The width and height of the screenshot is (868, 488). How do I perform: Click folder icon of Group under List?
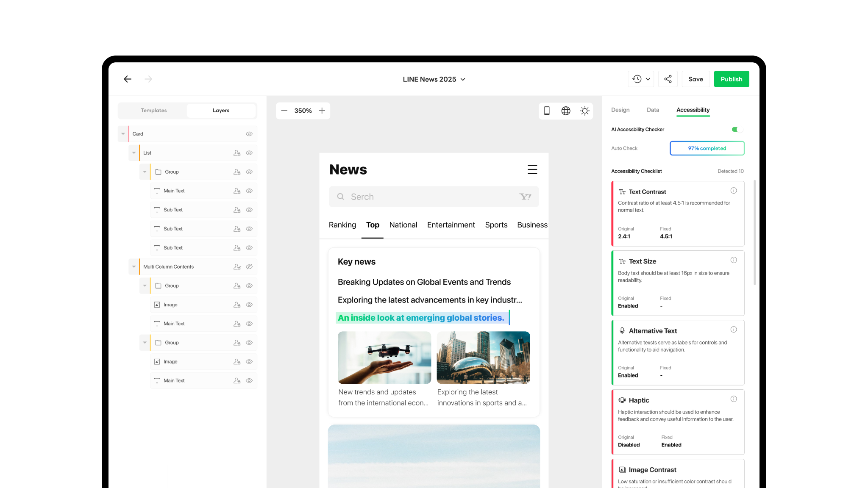coord(159,172)
